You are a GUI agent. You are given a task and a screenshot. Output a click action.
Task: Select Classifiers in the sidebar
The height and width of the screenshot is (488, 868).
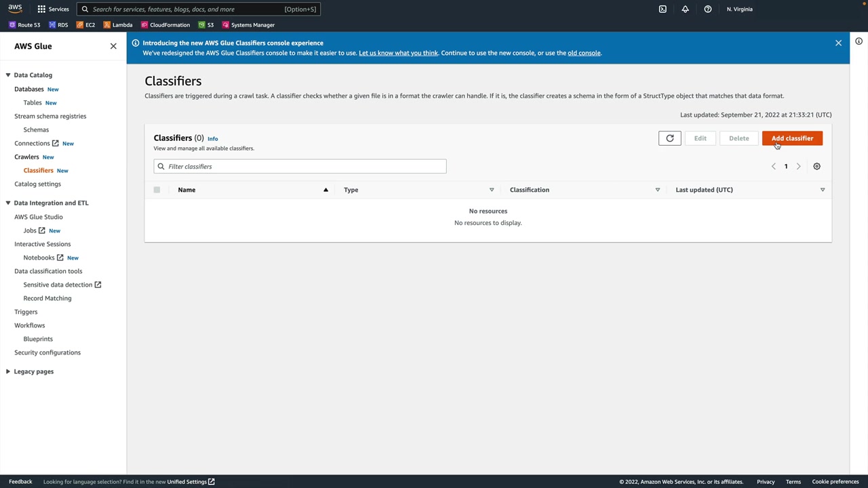coord(38,170)
